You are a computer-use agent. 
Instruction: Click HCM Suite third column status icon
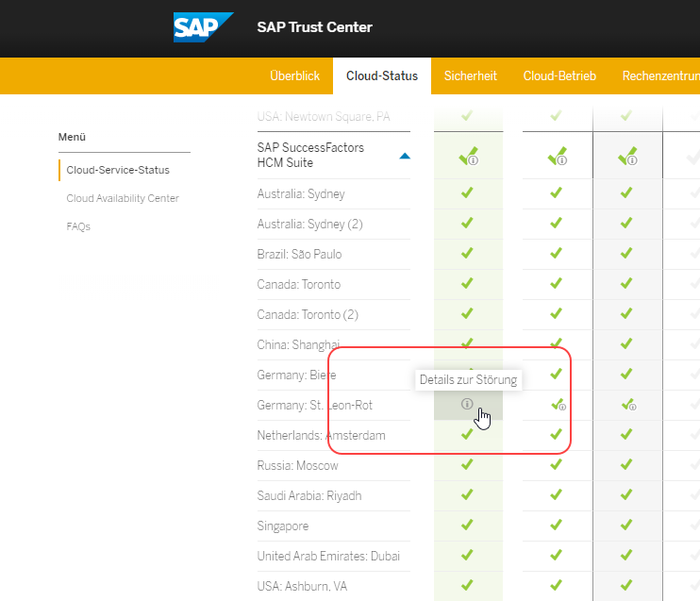coord(627,157)
